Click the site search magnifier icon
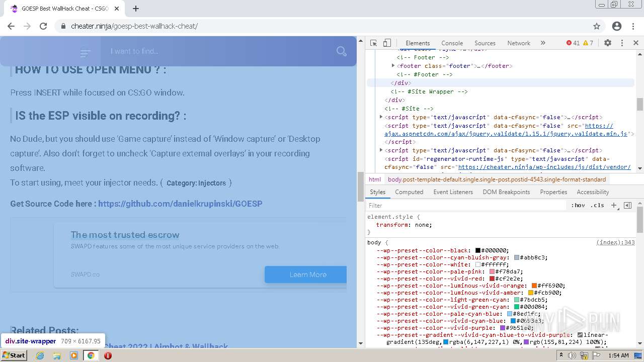The image size is (644, 362). pyautogui.click(x=342, y=51)
